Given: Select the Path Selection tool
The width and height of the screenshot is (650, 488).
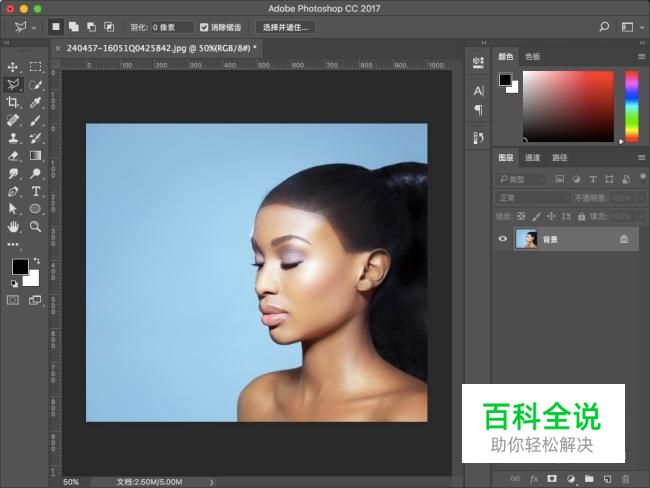Looking at the screenshot, I should [x=12, y=209].
